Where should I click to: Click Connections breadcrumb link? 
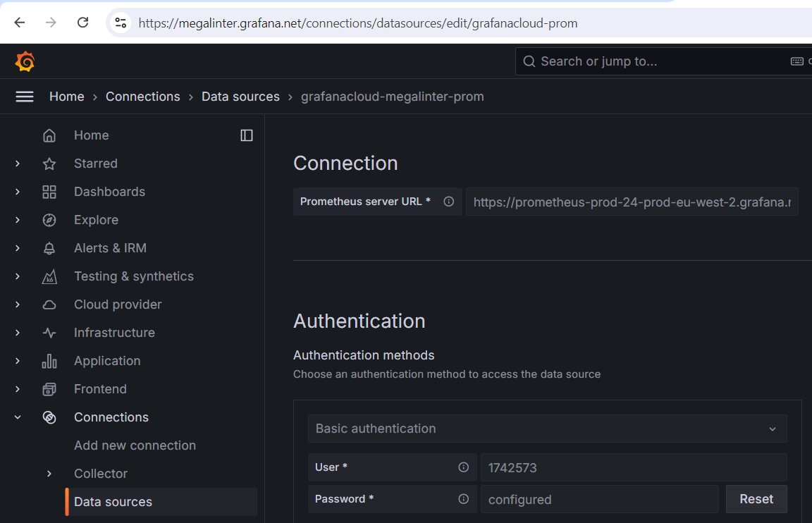pos(142,97)
